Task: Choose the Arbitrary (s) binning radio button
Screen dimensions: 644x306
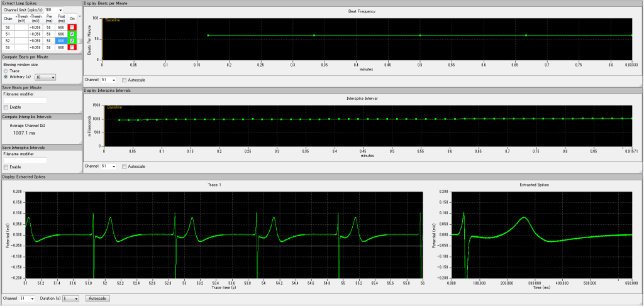Action: click(x=6, y=77)
